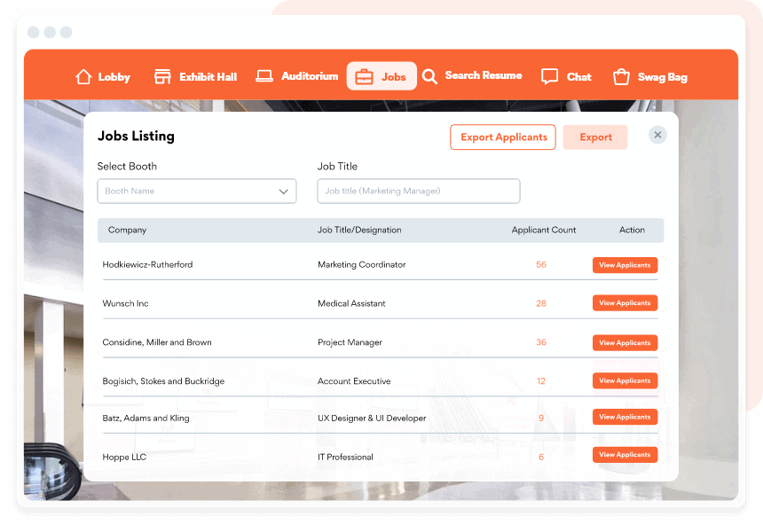Open the Booth Name dropdown

coord(196,191)
